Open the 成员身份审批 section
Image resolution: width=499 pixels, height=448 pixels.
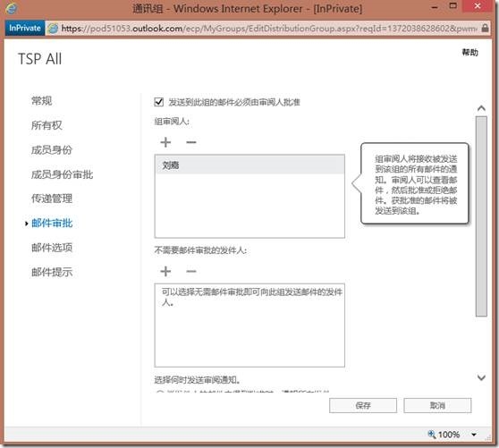62,174
